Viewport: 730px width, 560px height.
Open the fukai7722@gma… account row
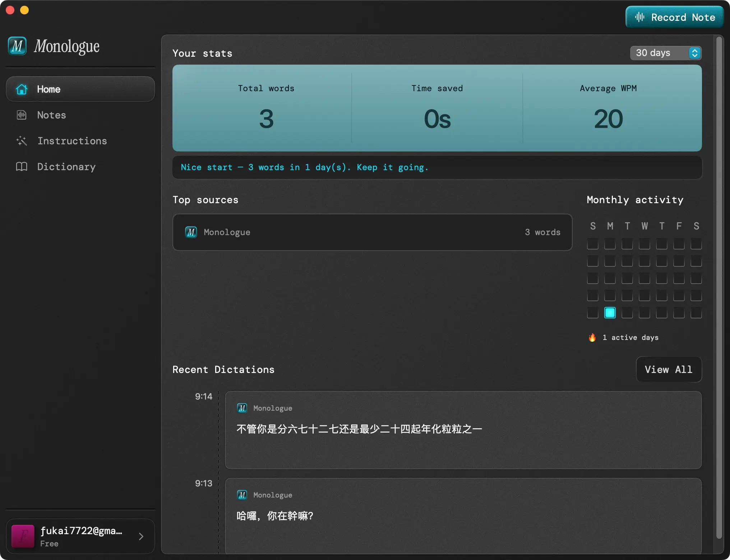(x=80, y=536)
